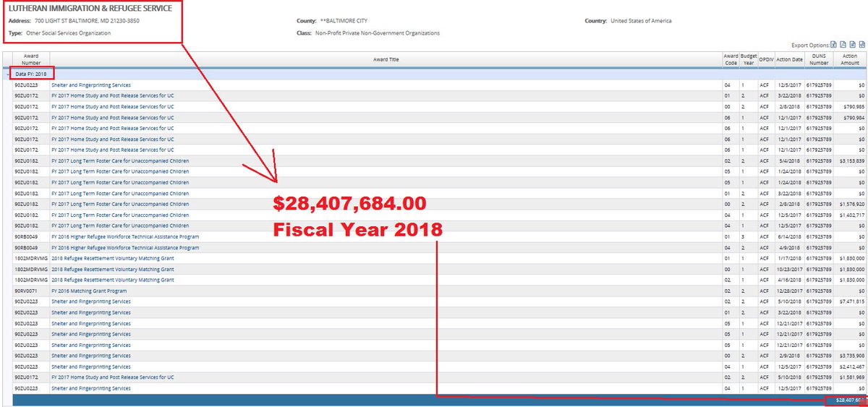Select award number 90RV0071 cell
The width and height of the screenshot is (868, 407).
coord(31,291)
